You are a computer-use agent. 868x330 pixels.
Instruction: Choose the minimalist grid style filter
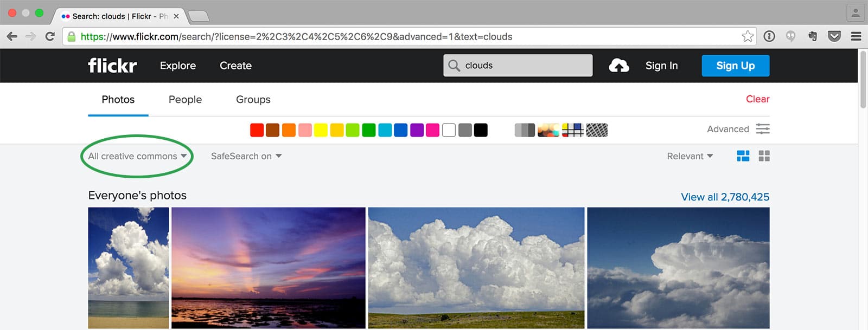tap(572, 130)
